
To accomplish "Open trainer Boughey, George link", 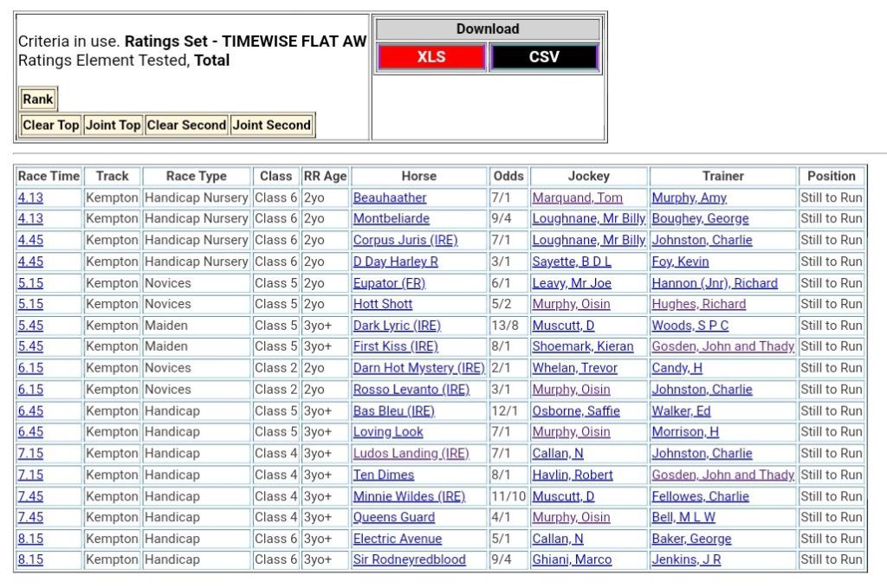I will click(700, 219).
